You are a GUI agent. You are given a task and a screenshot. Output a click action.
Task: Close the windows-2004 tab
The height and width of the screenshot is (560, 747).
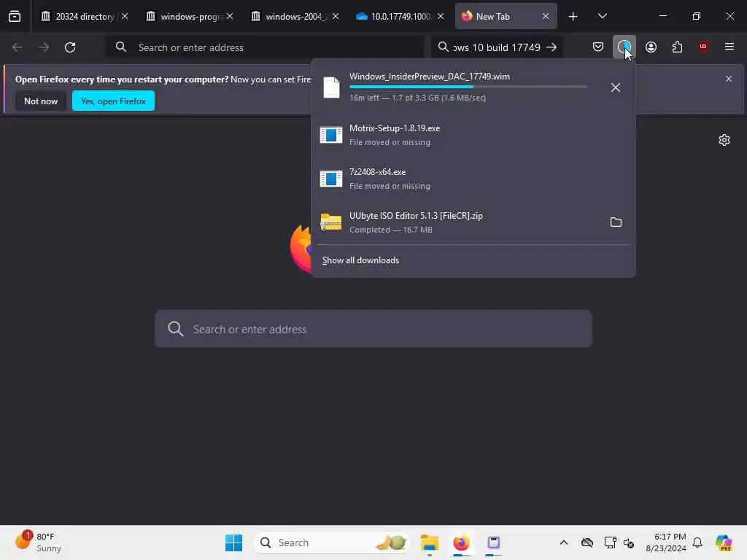point(336,16)
